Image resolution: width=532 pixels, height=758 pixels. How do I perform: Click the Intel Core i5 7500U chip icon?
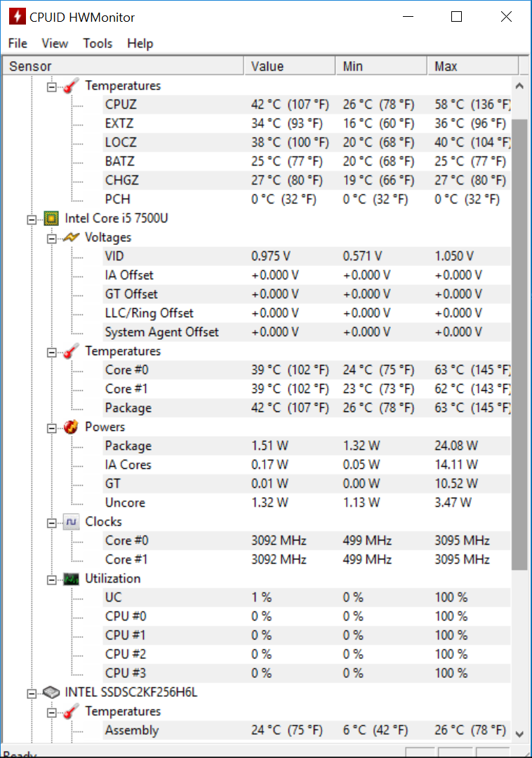click(51, 218)
